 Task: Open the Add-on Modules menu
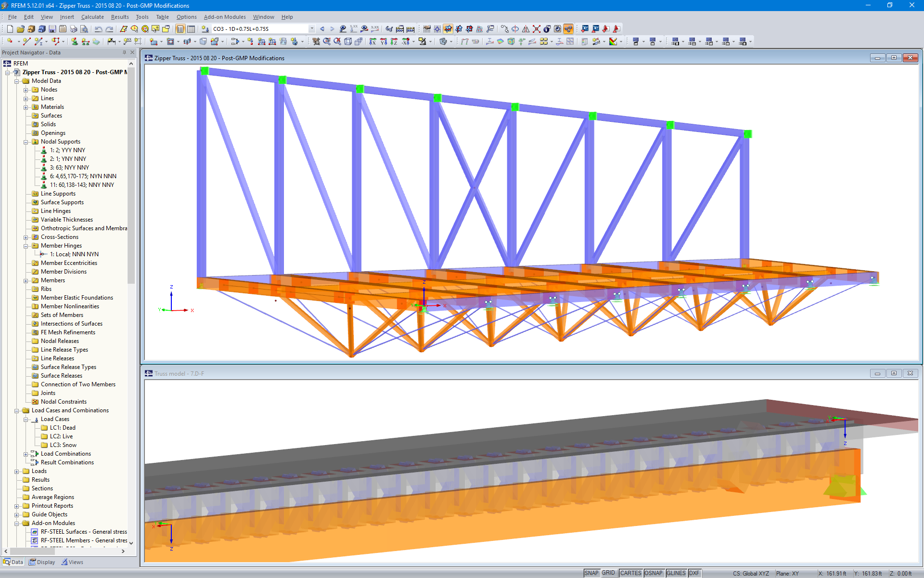point(224,17)
